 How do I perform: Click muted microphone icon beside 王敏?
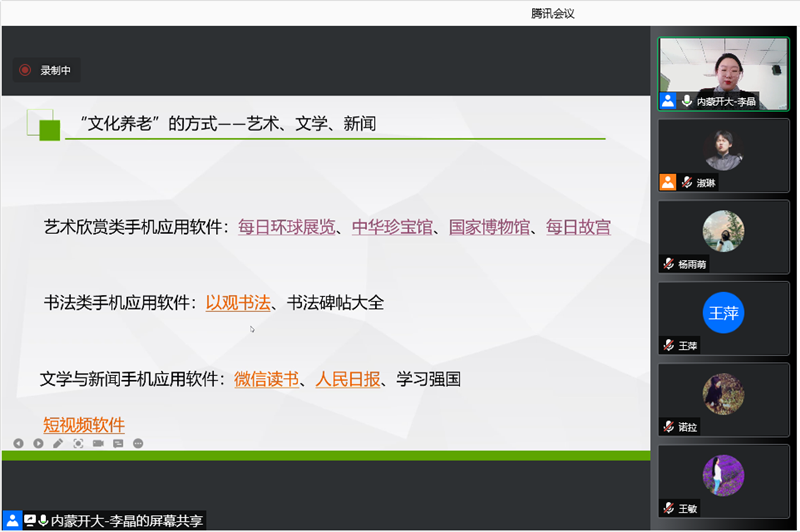click(x=668, y=508)
